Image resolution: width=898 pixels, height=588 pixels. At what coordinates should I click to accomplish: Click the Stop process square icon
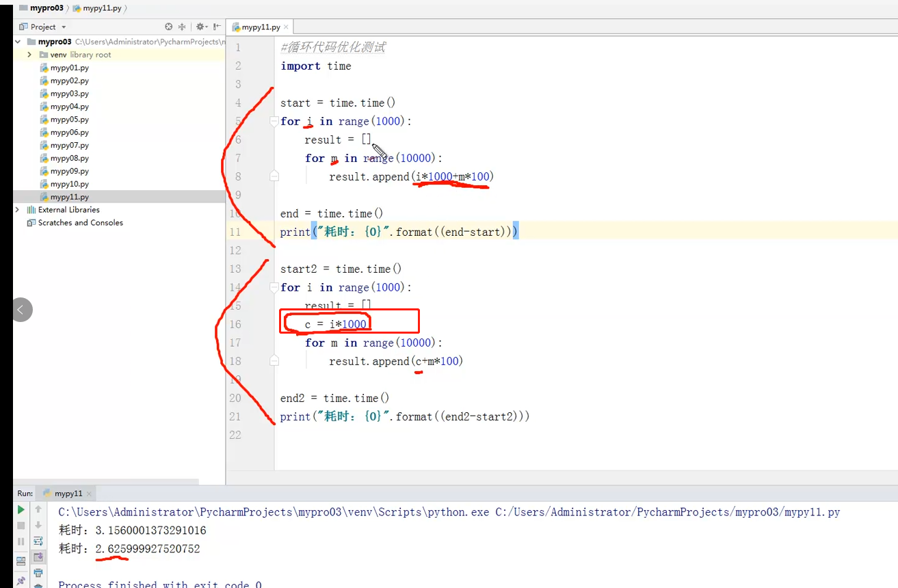click(21, 525)
